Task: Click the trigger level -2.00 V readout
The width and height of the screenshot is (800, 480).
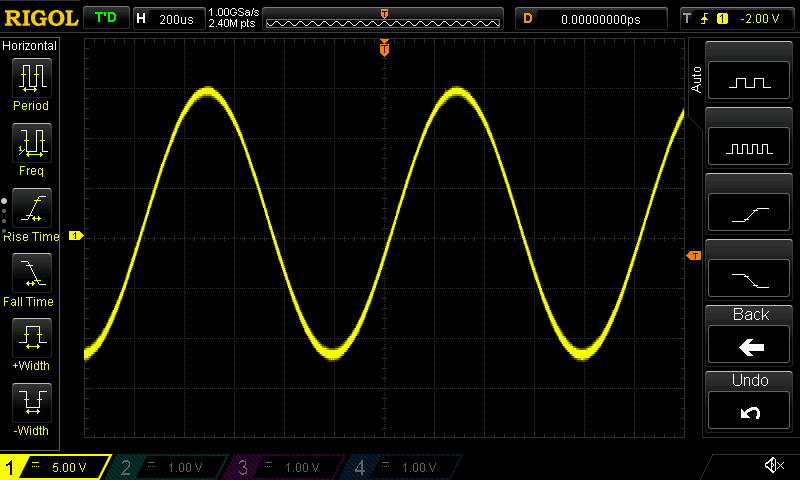Action: (x=759, y=19)
